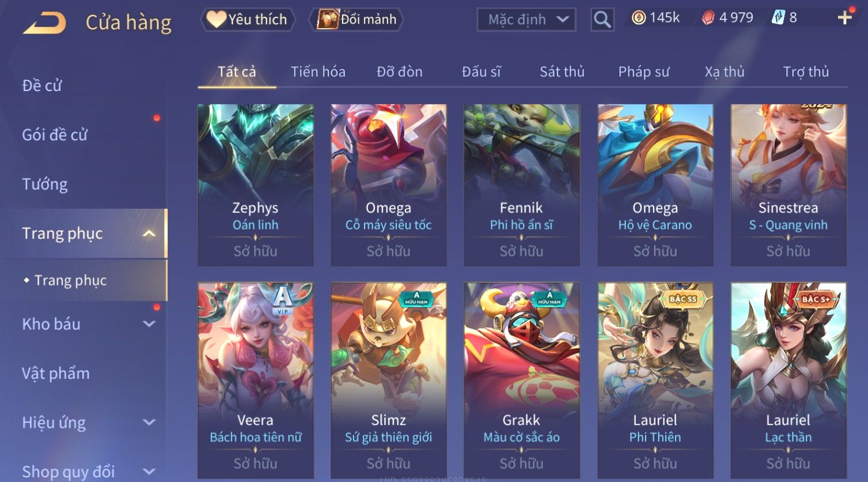
Task: Click the golden back arrow icon
Action: (44, 23)
